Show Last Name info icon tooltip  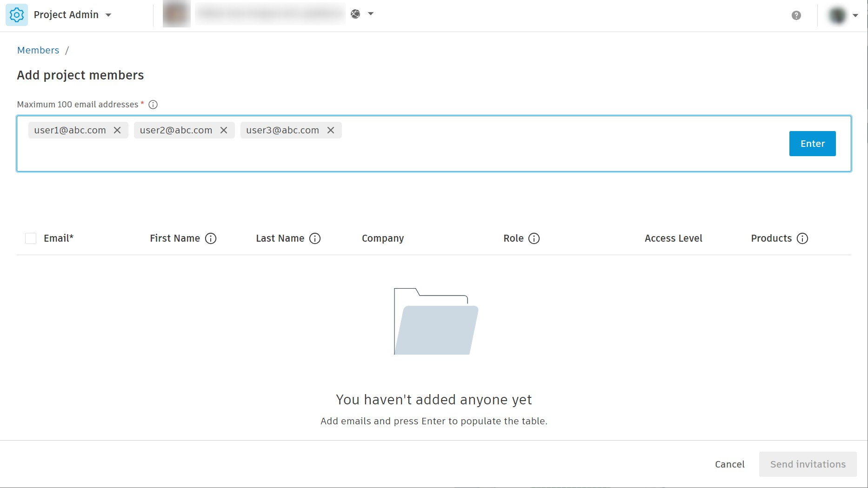(x=315, y=238)
